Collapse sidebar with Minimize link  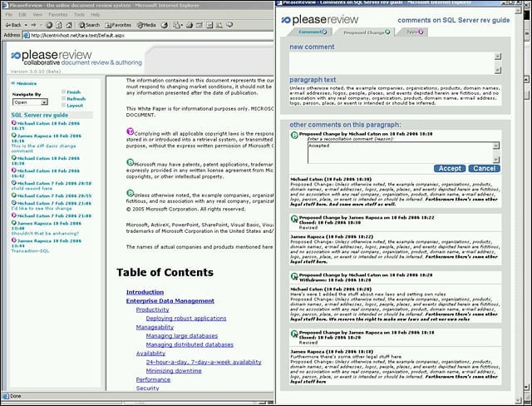(x=24, y=83)
